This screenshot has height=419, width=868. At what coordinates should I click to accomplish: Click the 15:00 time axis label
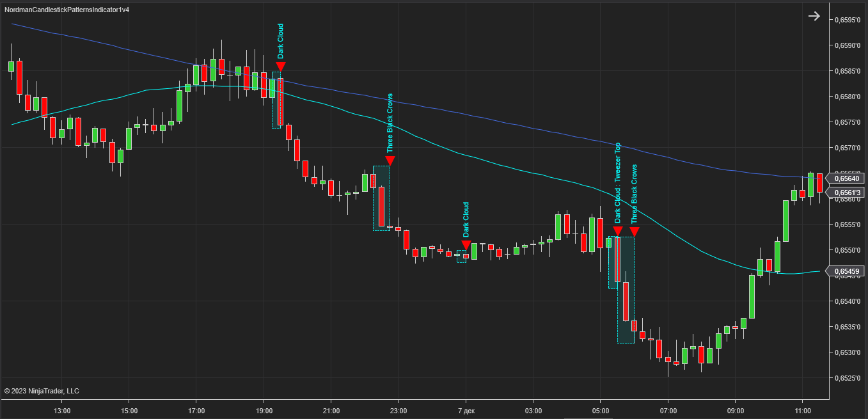pyautogui.click(x=129, y=411)
